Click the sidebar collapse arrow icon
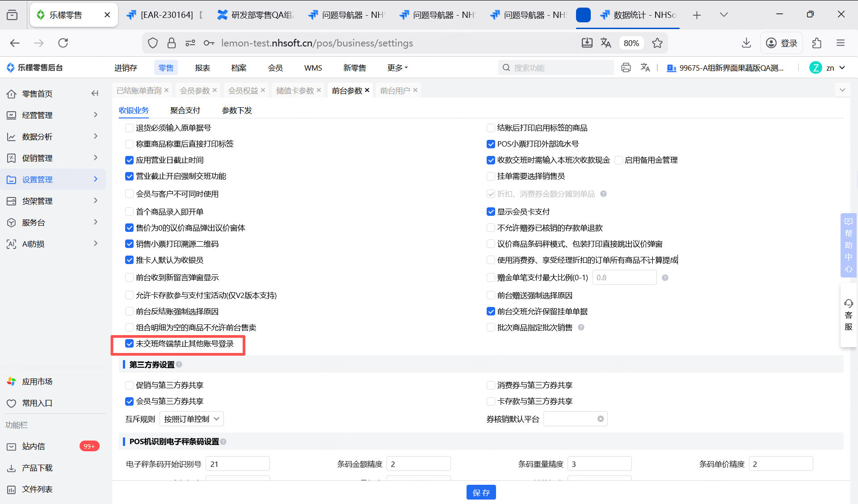Viewport: 858px width, 504px height. pyautogui.click(x=95, y=93)
